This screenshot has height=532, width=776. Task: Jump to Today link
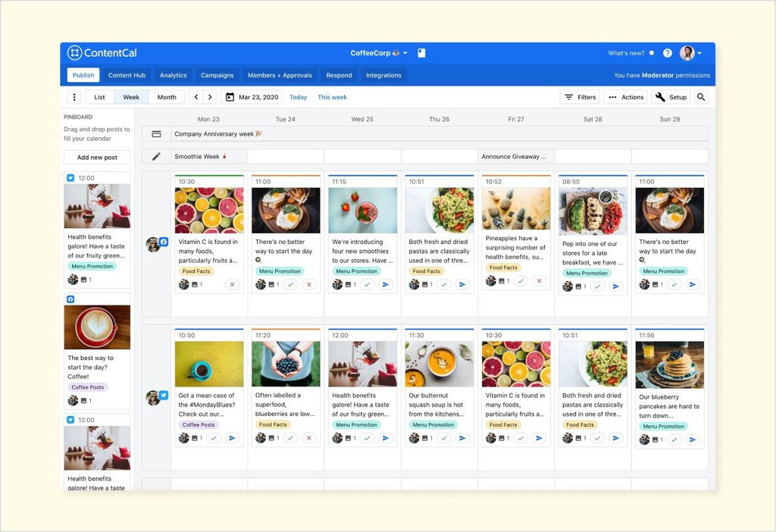[x=298, y=97]
